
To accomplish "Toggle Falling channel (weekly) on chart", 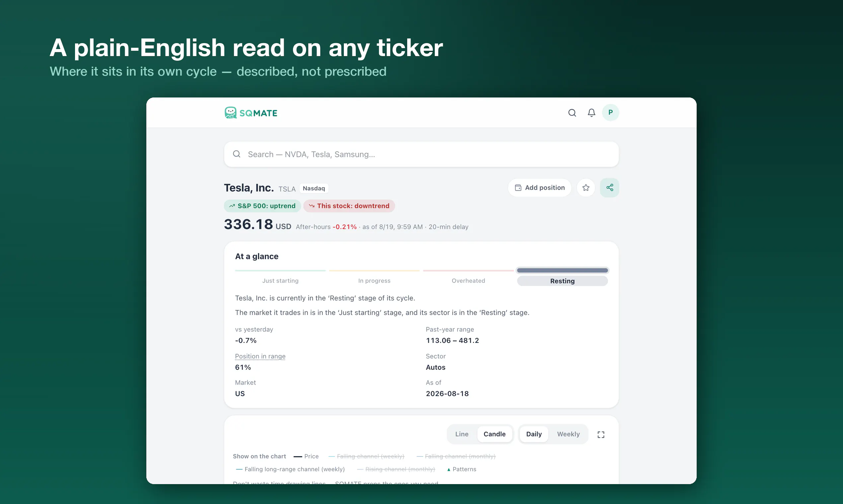I will pos(366,456).
